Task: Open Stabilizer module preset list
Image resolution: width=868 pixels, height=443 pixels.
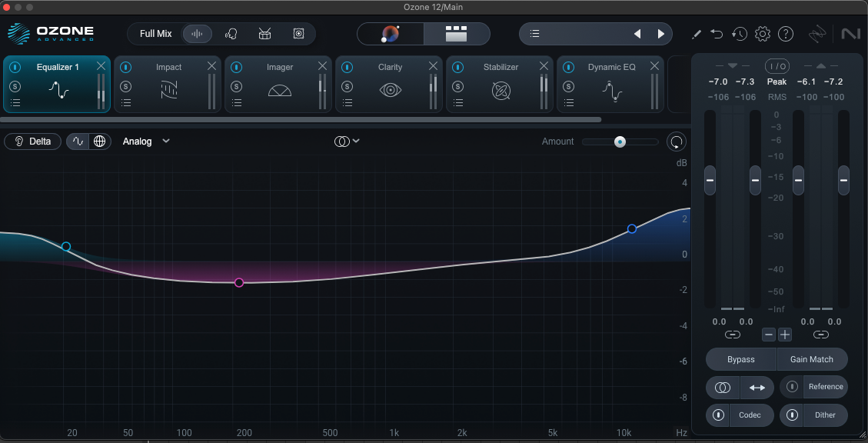Action: [458, 102]
